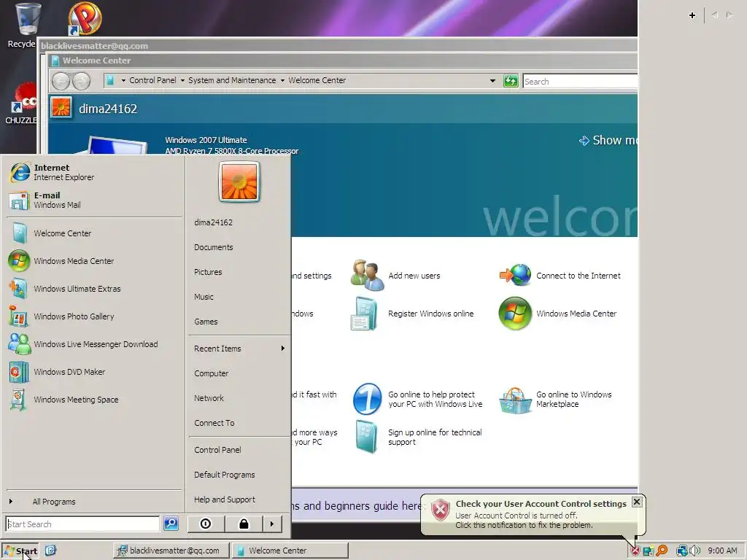747x560 pixels.
Task: Open Documents from Start menu
Action: pyautogui.click(x=214, y=247)
